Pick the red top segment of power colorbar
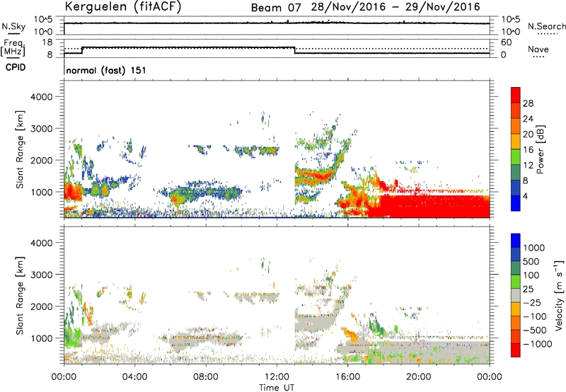The height and width of the screenshot is (392, 566). point(516,96)
